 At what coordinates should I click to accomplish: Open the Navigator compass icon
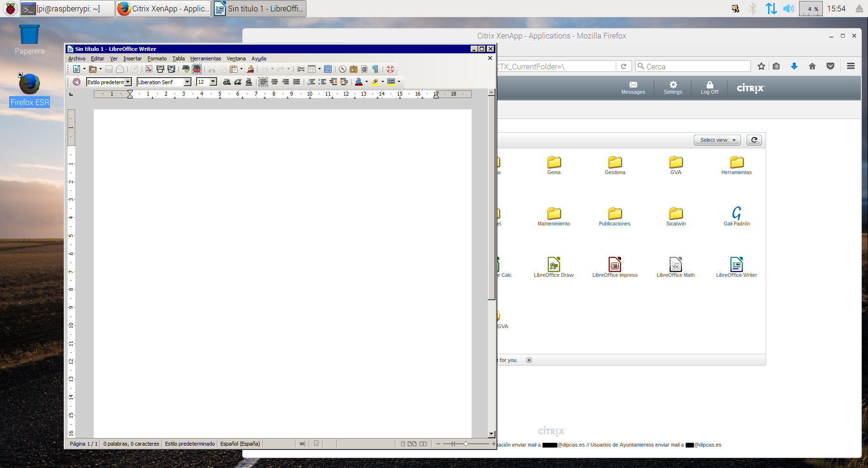tap(342, 69)
